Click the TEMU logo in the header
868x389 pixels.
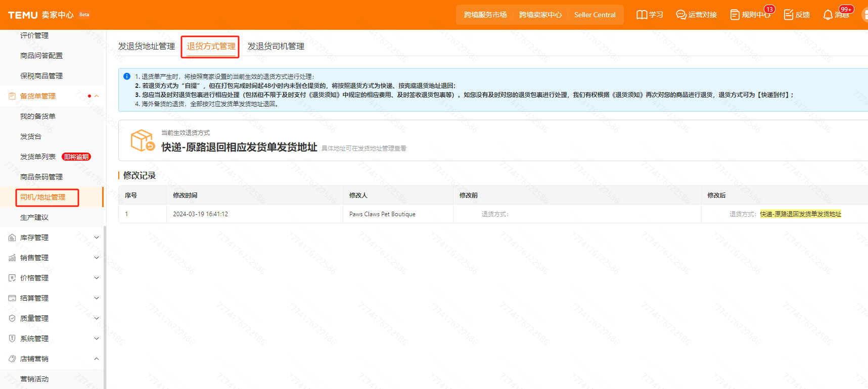(23, 15)
